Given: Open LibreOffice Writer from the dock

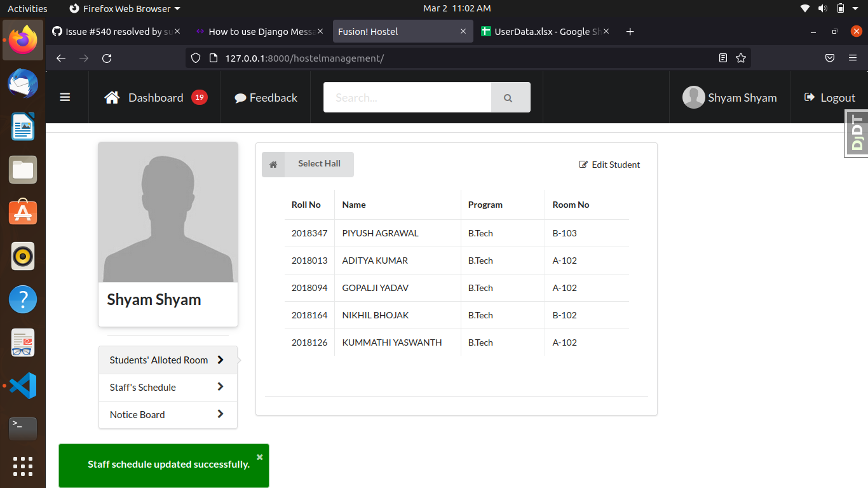Looking at the screenshot, I should tap(23, 126).
